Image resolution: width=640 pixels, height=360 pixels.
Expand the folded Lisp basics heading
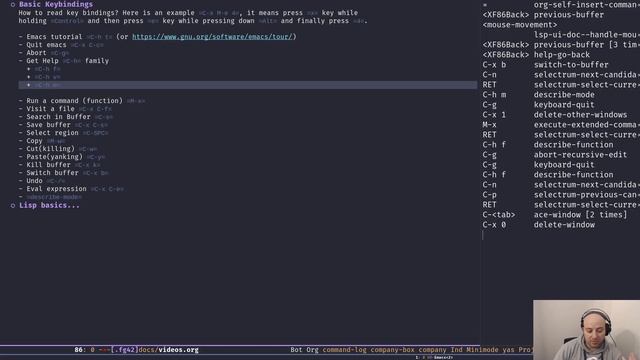[49, 205]
